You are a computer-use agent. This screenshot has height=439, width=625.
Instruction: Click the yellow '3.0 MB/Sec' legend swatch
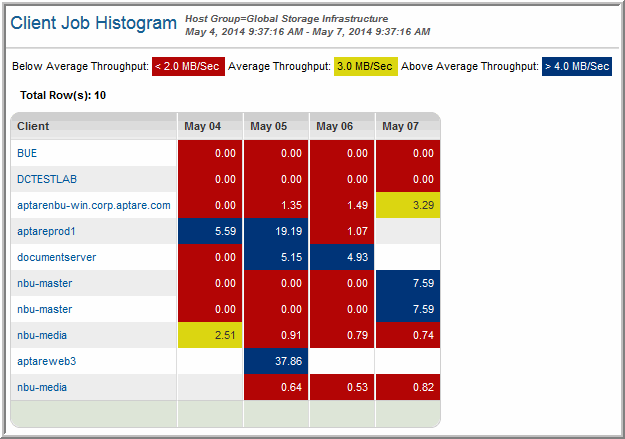[365, 66]
